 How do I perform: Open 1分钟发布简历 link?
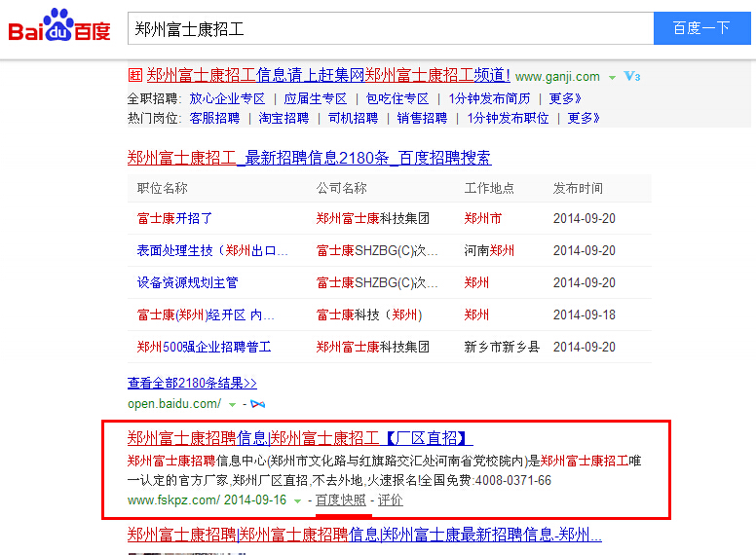[489, 98]
